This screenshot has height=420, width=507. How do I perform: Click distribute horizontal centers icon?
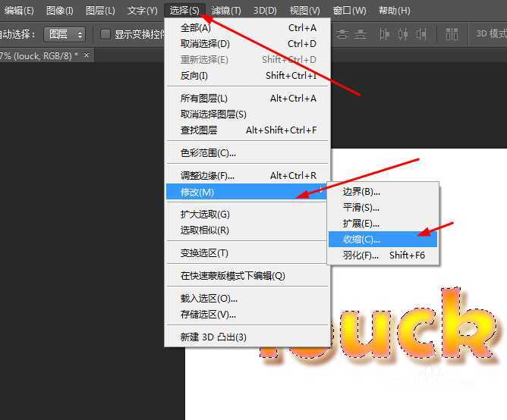tap(403, 34)
